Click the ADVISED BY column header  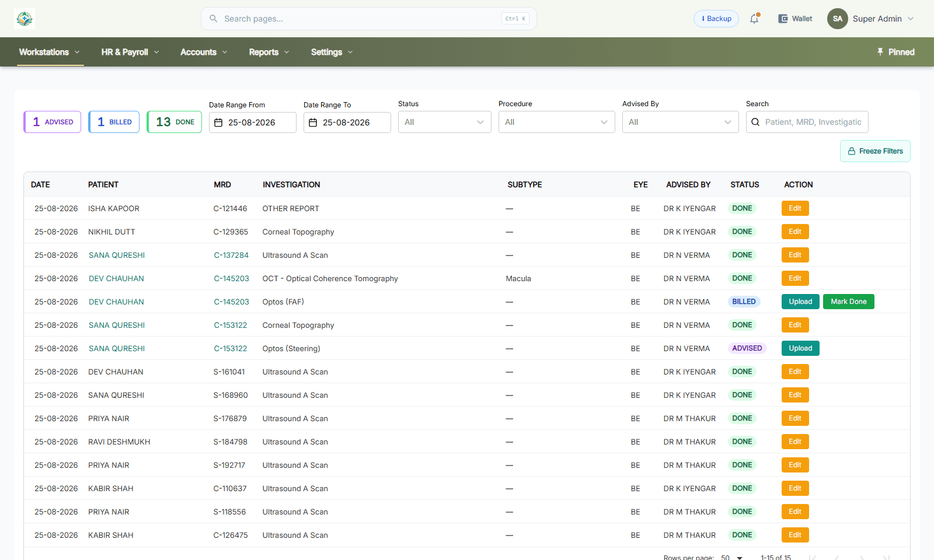click(688, 184)
